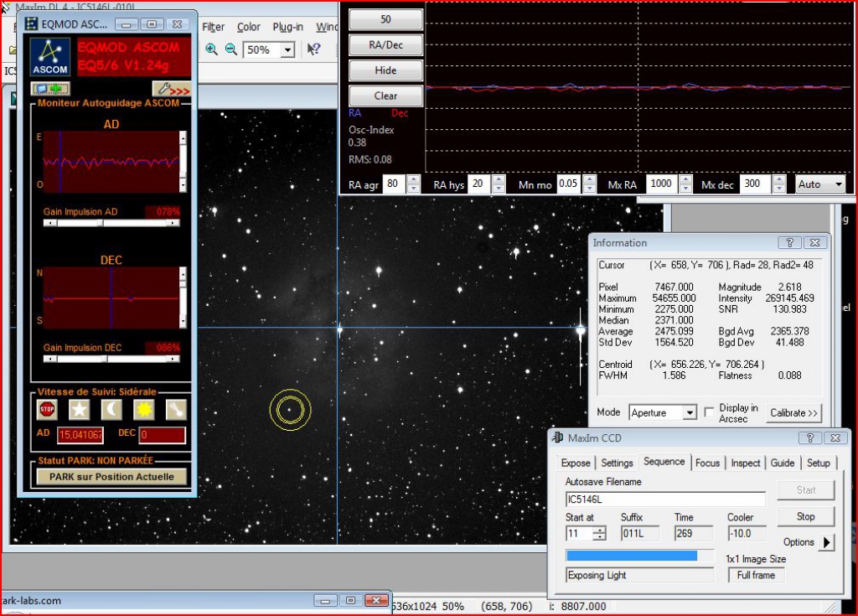Screen dimensions: 858x616
Task: Stop mount tracking with the STOP icon
Action: click(48, 409)
